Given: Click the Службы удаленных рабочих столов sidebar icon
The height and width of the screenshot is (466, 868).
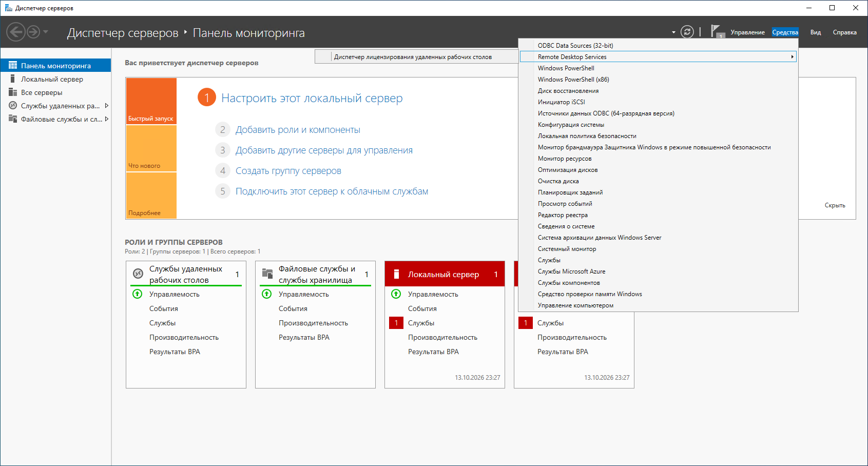Looking at the screenshot, I should (x=13, y=105).
